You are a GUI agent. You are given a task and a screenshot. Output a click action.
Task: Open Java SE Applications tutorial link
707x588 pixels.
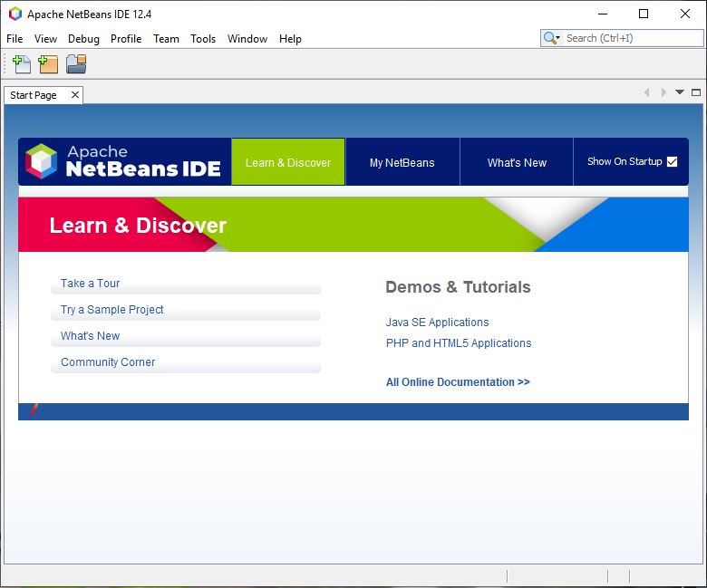pos(438,323)
